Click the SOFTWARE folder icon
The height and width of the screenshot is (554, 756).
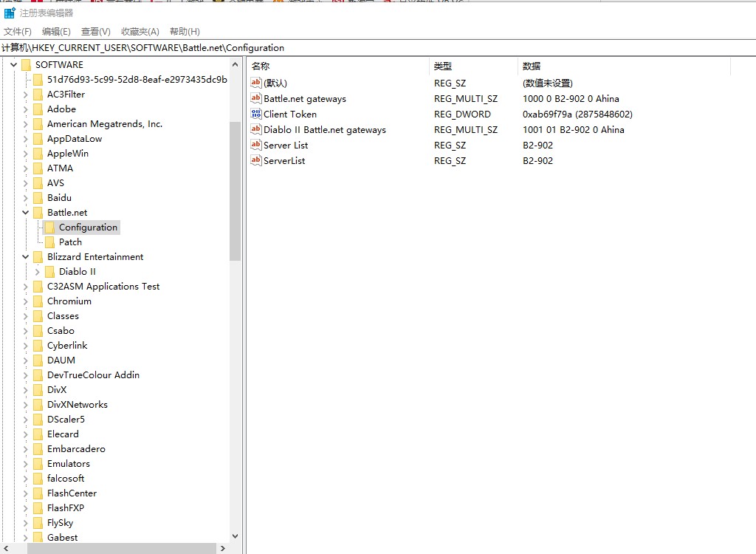27,65
